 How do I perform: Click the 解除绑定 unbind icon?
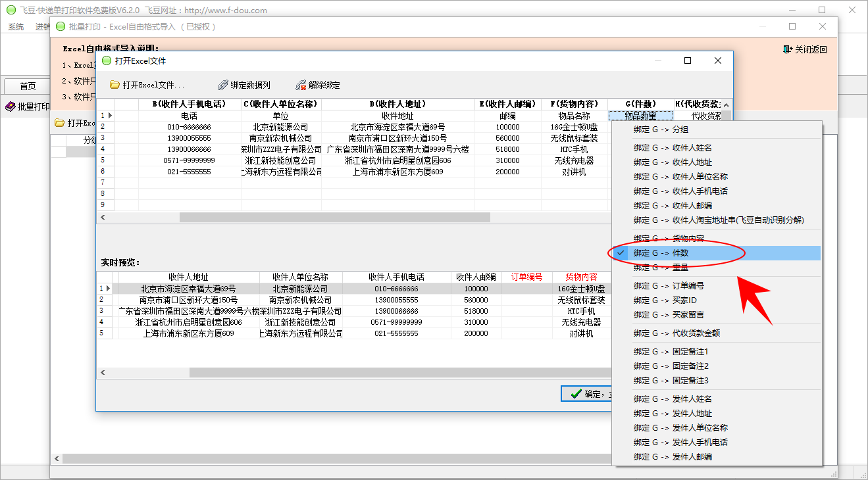pos(301,85)
